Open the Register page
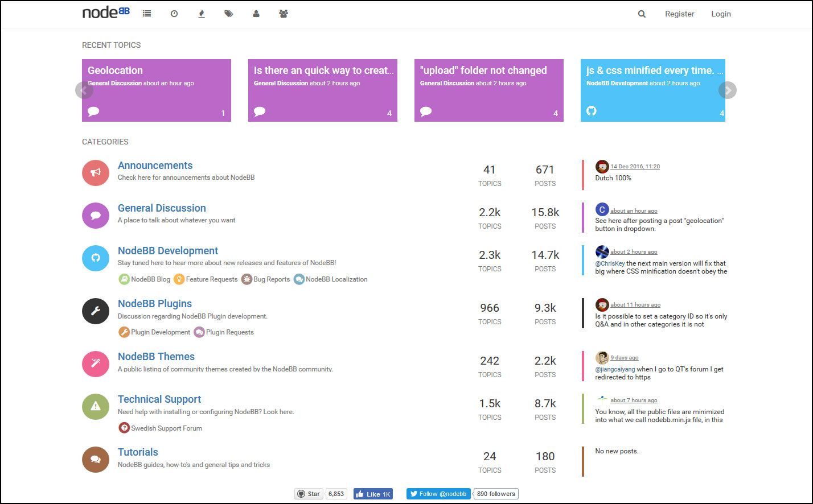 pyautogui.click(x=679, y=14)
